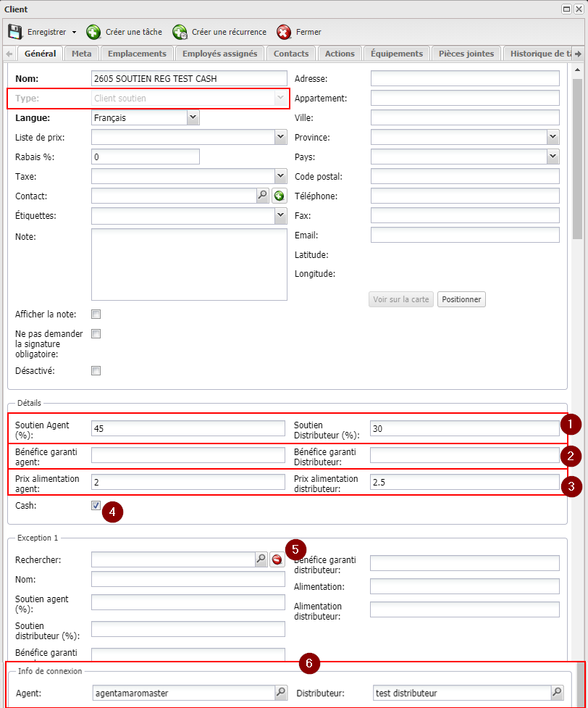The height and width of the screenshot is (708, 588).
Task: Click inside the Note text area
Action: (189, 265)
